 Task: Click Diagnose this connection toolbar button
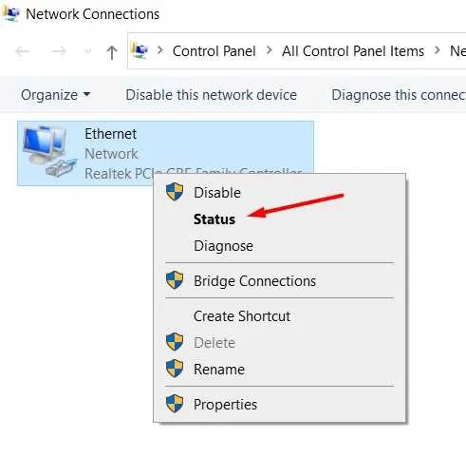coord(399,95)
